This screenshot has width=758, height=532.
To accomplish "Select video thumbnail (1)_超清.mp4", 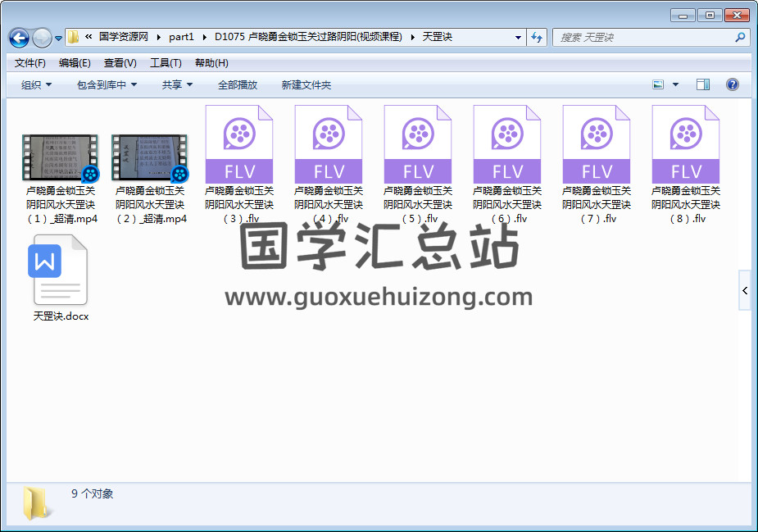I will pyautogui.click(x=61, y=159).
